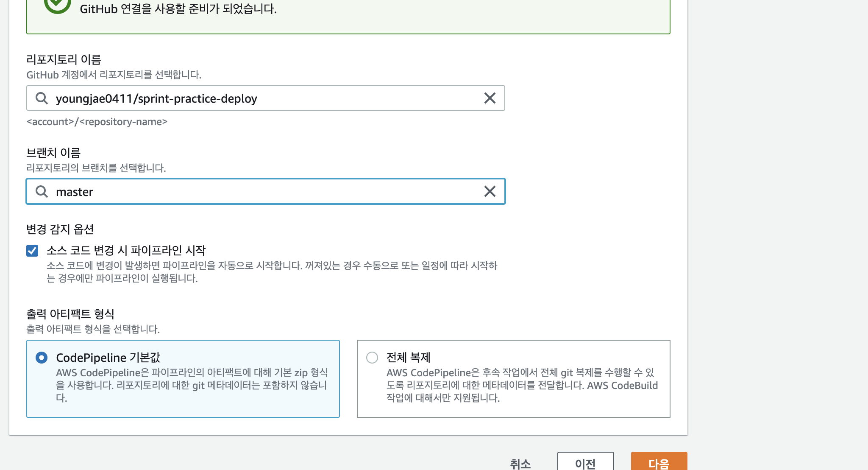Image resolution: width=868 pixels, height=470 pixels.
Task: Open the branch name combo box showing master
Action: [271, 192]
